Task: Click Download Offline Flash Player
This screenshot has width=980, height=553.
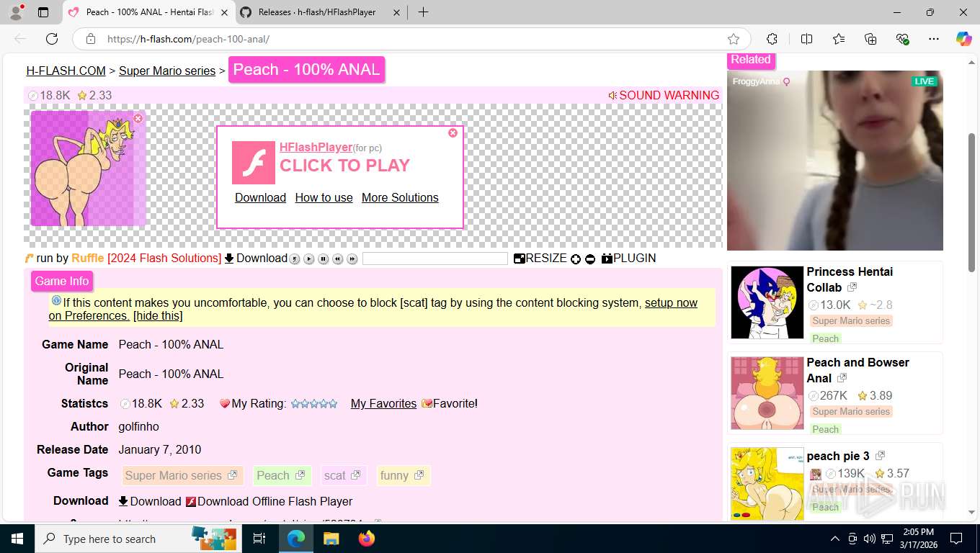Action: tap(269, 501)
